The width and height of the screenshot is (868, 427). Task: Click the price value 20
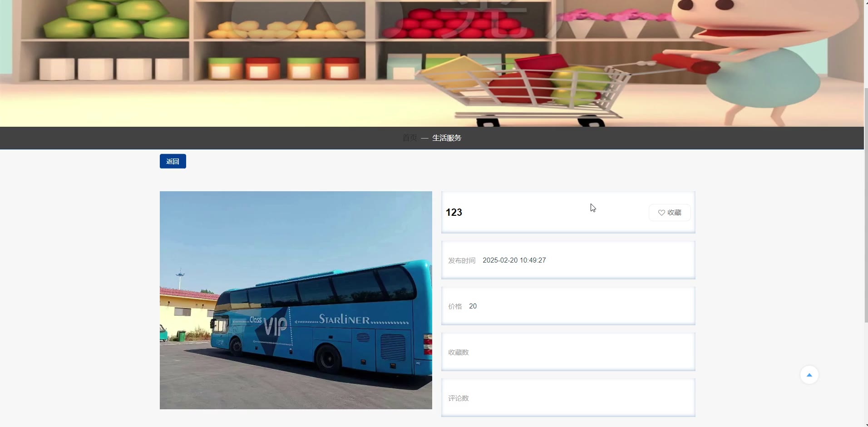coord(473,306)
